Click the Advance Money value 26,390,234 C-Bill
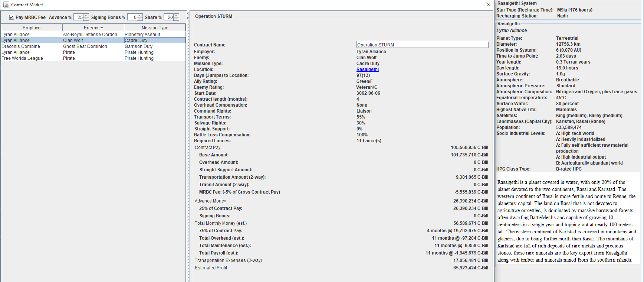The image size is (644, 282). coord(470,201)
